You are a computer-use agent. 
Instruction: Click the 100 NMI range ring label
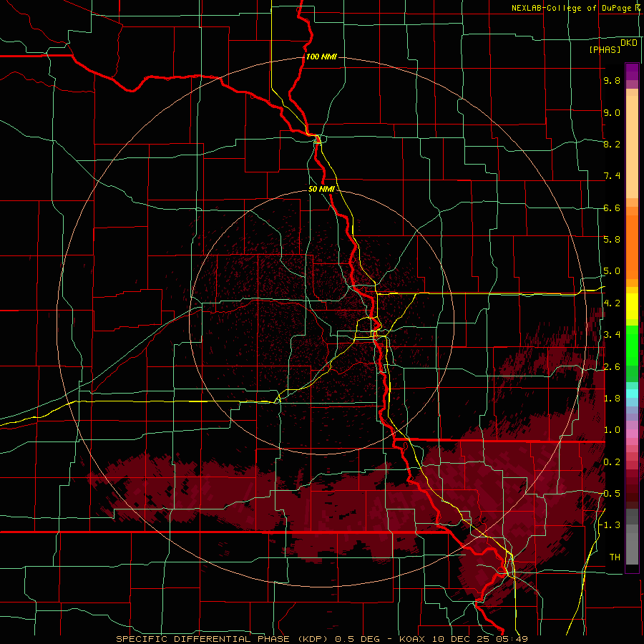[321, 57]
